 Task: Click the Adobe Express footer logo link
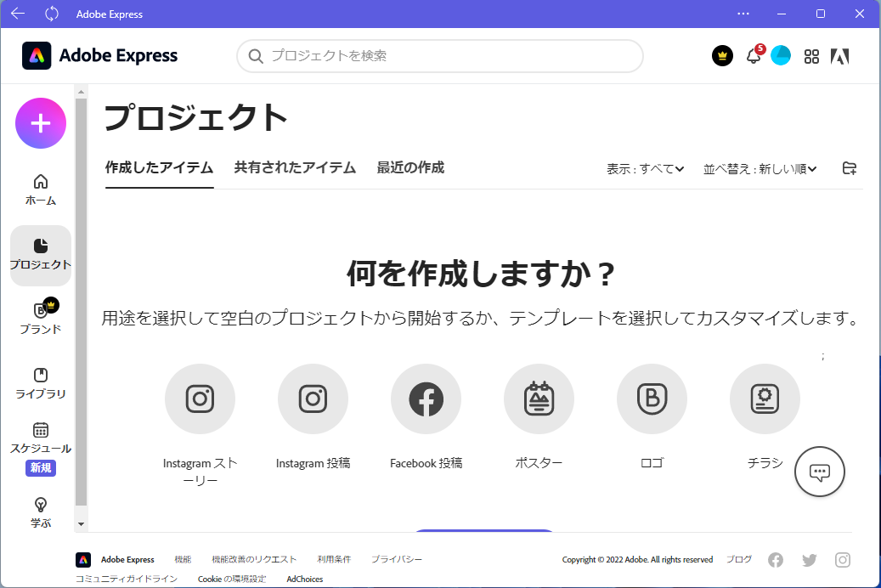(x=115, y=560)
